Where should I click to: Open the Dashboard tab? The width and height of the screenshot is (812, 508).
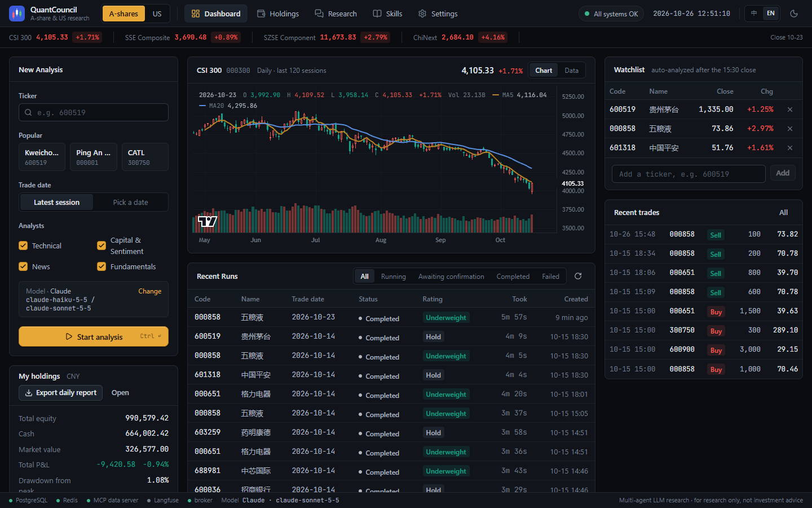pos(216,14)
